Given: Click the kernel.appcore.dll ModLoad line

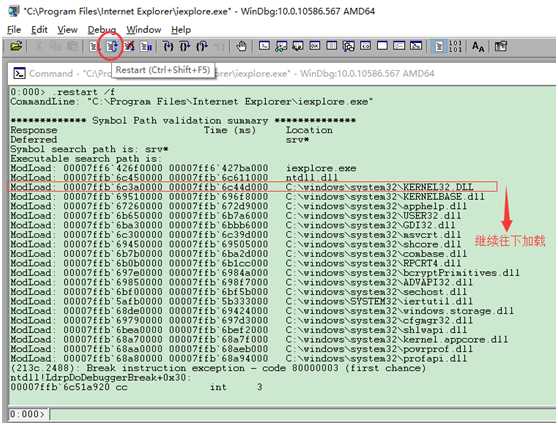Looking at the screenshot, I should (259, 339).
